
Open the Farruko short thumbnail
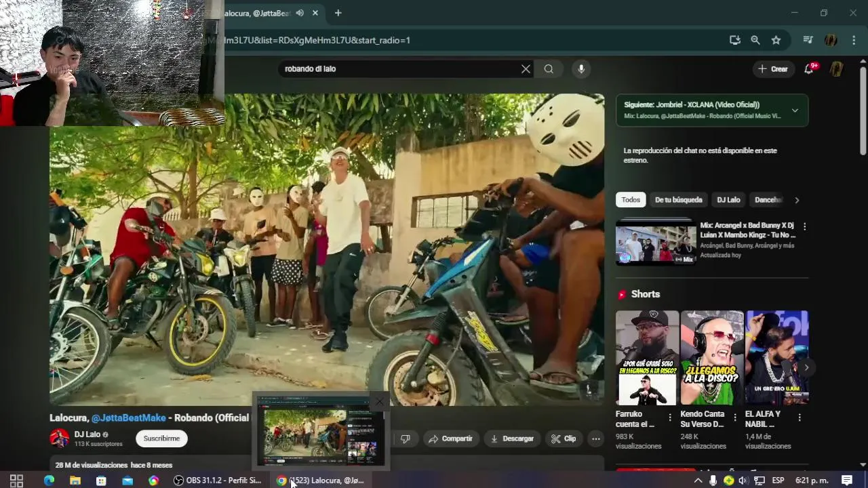click(x=647, y=358)
